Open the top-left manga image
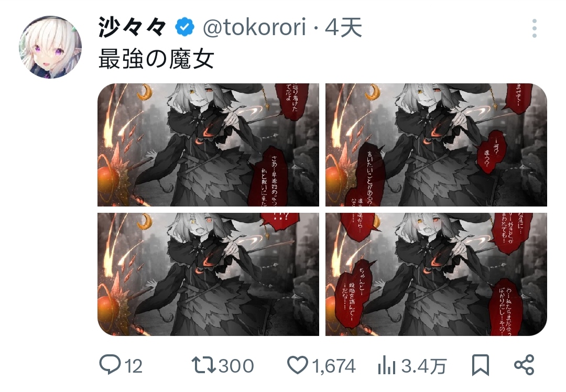This screenshot has height=392, width=566. coord(208,145)
